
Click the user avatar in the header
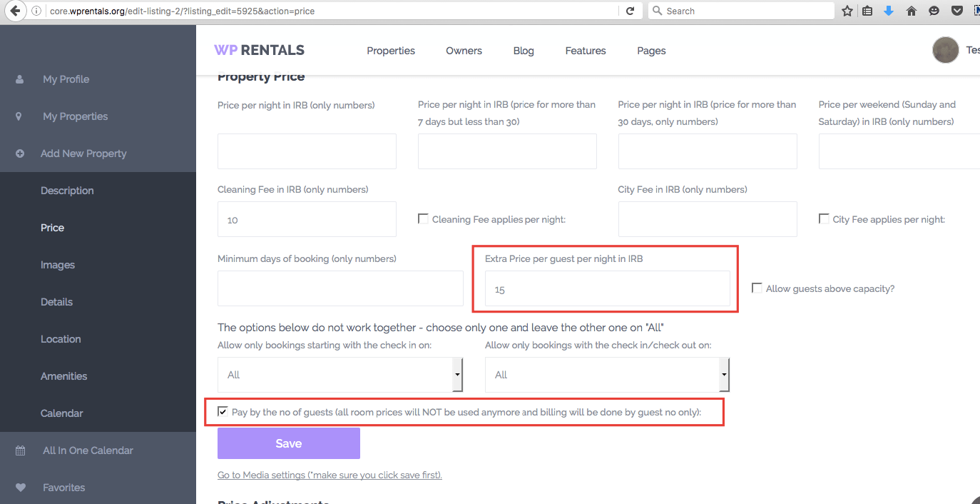[x=945, y=50]
